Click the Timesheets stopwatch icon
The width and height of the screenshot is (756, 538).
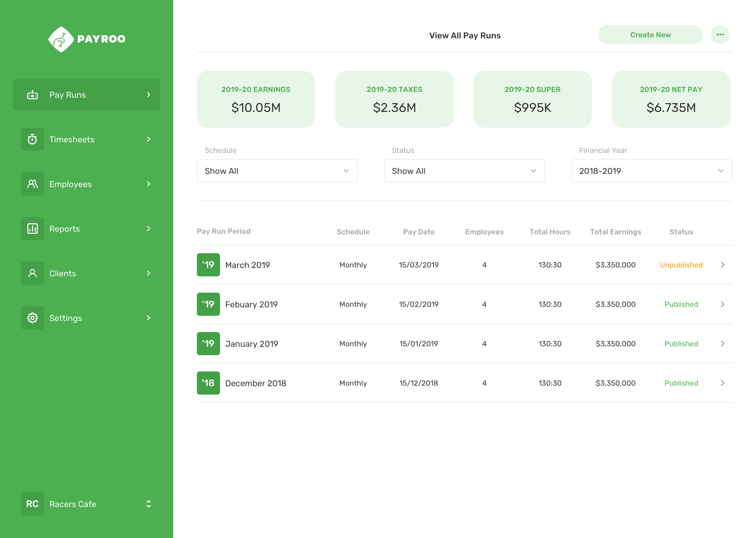point(33,139)
